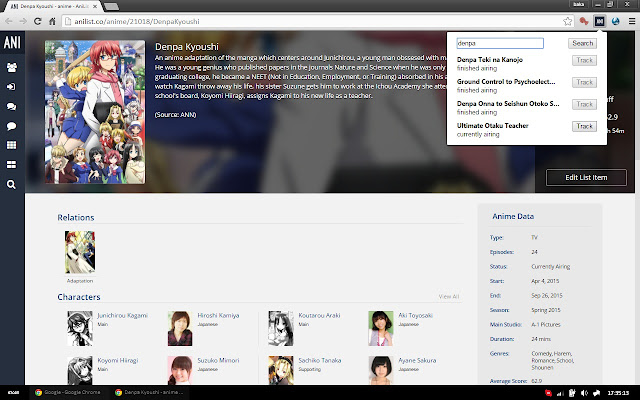Open Hiroshi Kamiya voice actor link
The height and width of the screenshot is (400, 640).
click(x=218, y=316)
